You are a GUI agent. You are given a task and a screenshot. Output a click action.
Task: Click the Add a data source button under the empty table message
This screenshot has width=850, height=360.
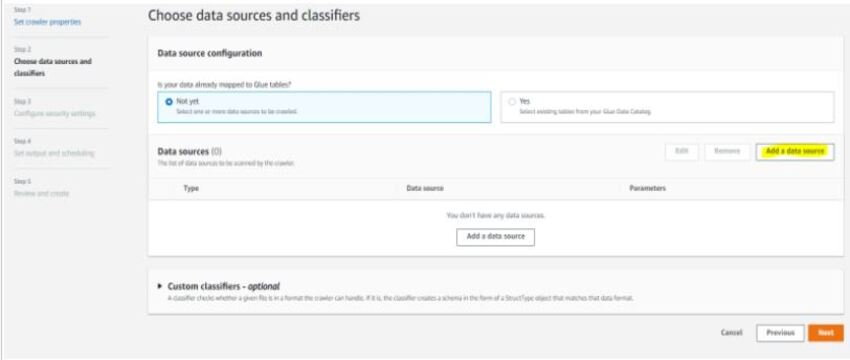pos(495,237)
